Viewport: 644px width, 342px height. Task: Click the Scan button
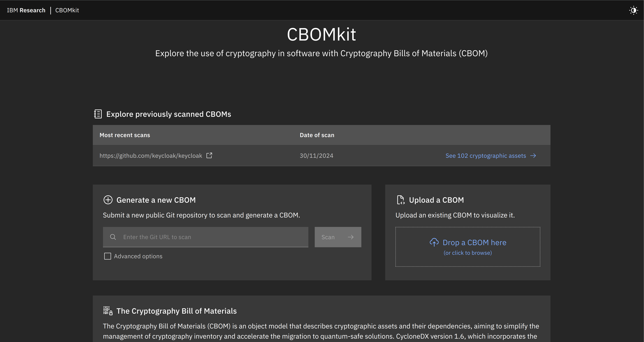click(x=338, y=237)
